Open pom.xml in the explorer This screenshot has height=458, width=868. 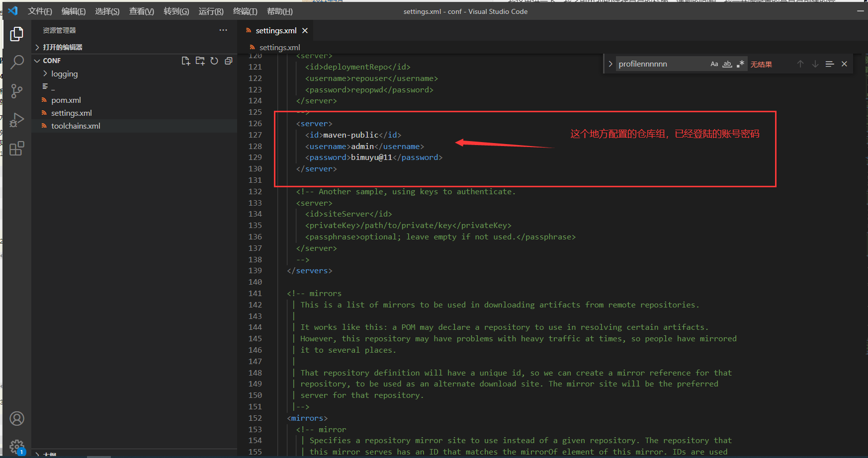pos(66,100)
